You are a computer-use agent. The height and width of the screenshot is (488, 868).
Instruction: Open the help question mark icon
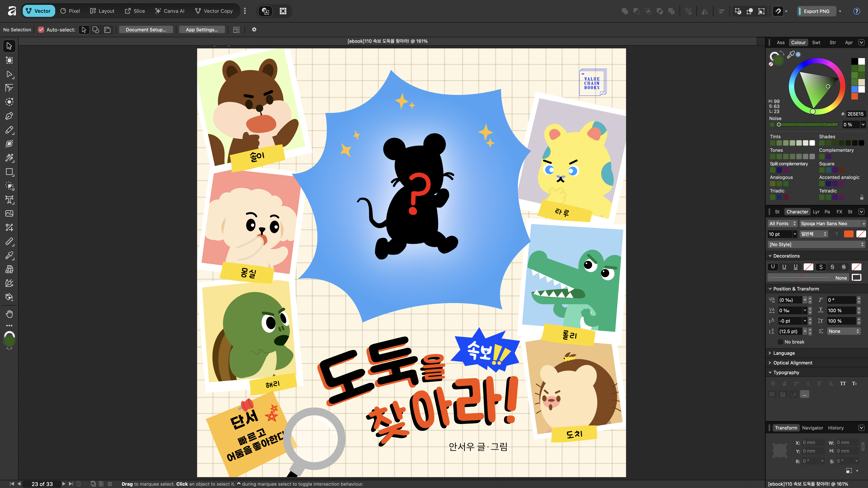[x=856, y=11]
